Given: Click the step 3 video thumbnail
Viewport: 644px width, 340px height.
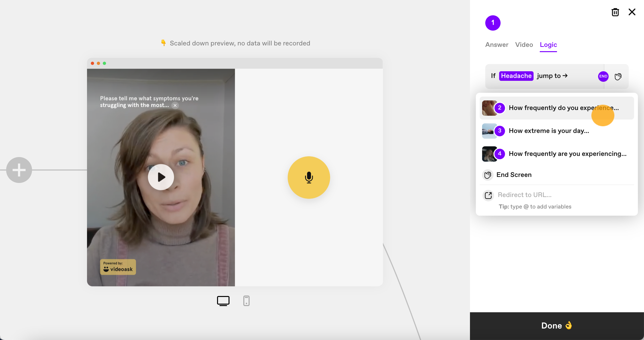Looking at the screenshot, I should 489,131.
